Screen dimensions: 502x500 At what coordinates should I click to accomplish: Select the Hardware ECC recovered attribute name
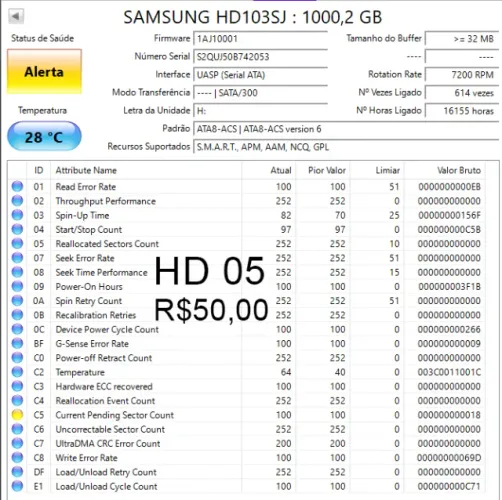pyautogui.click(x=104, y=386)
